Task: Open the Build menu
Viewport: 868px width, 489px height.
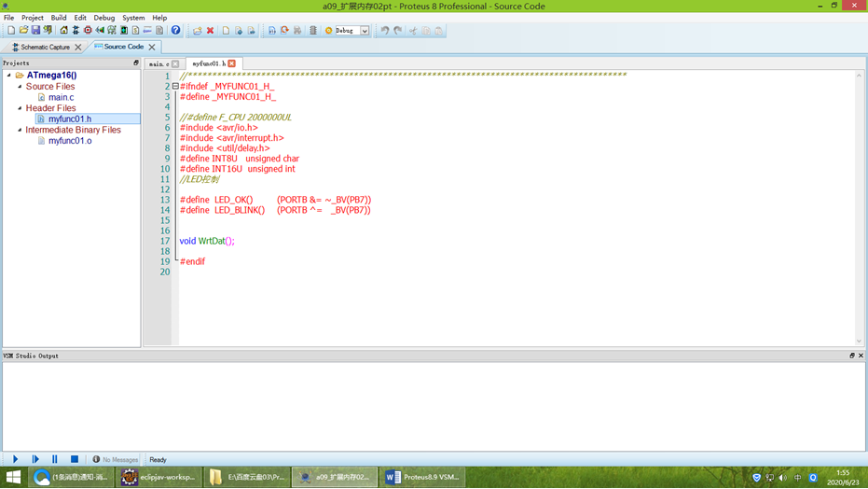Action: [x=58, y=18]
